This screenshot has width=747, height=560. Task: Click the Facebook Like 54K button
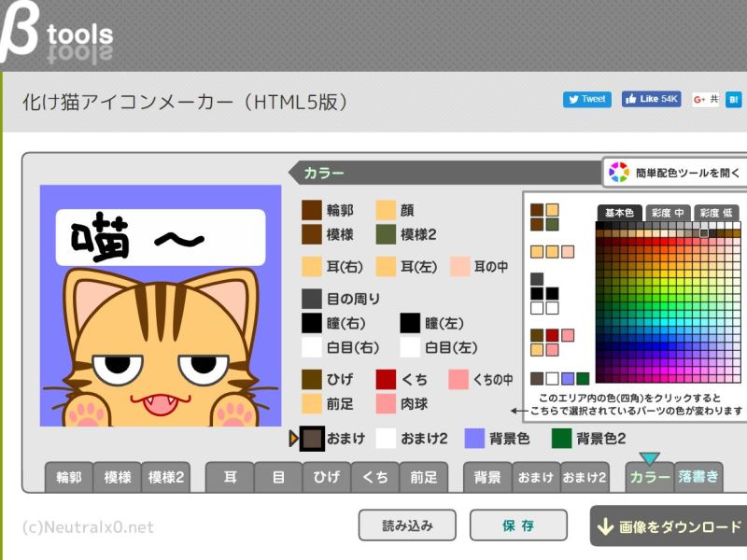(651, 99)
